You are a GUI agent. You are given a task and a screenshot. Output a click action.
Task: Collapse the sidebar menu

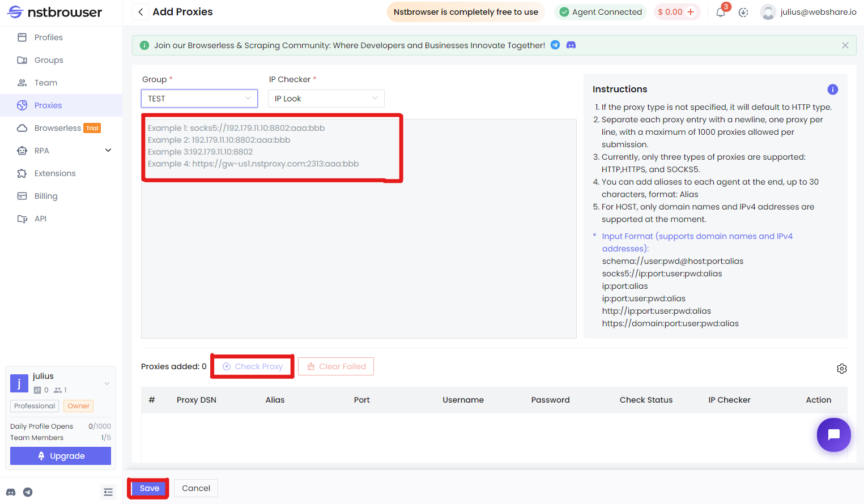pos(108,492)
